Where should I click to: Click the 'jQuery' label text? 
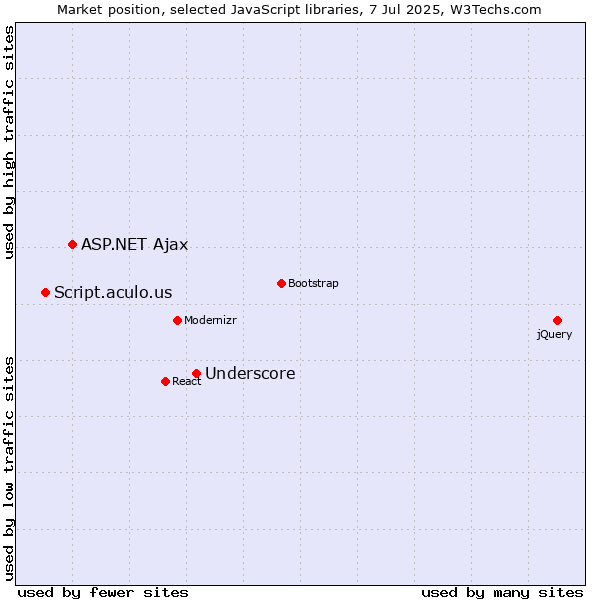pyautogui.click(x=554, y=334)
